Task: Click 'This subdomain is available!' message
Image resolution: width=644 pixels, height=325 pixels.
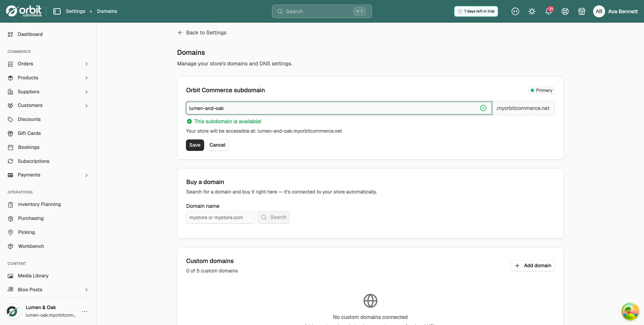Action: click(x=228, y=121)
